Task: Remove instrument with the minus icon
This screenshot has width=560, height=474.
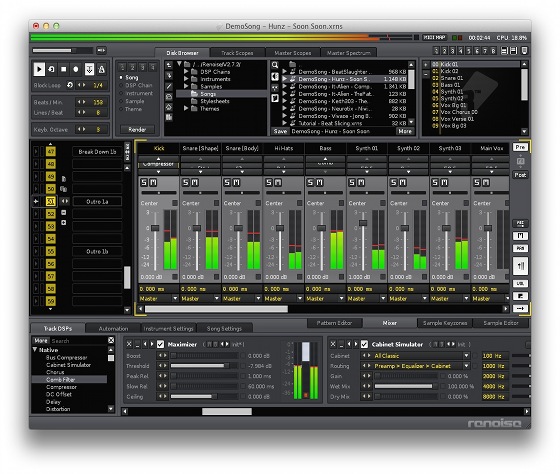Action: (x=426, y=74)
